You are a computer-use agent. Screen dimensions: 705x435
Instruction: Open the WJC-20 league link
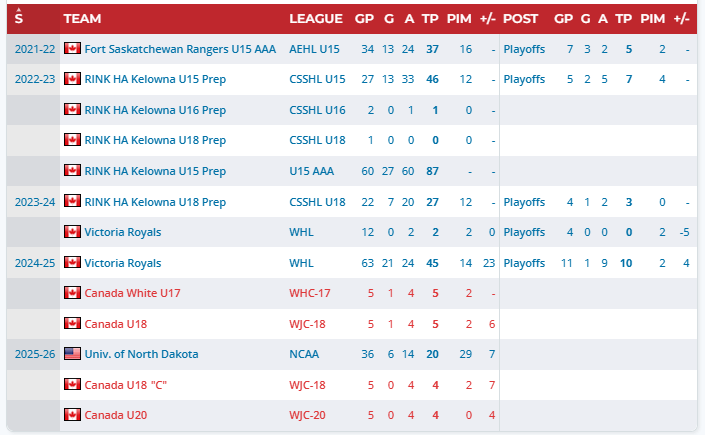tap(307, 415)
